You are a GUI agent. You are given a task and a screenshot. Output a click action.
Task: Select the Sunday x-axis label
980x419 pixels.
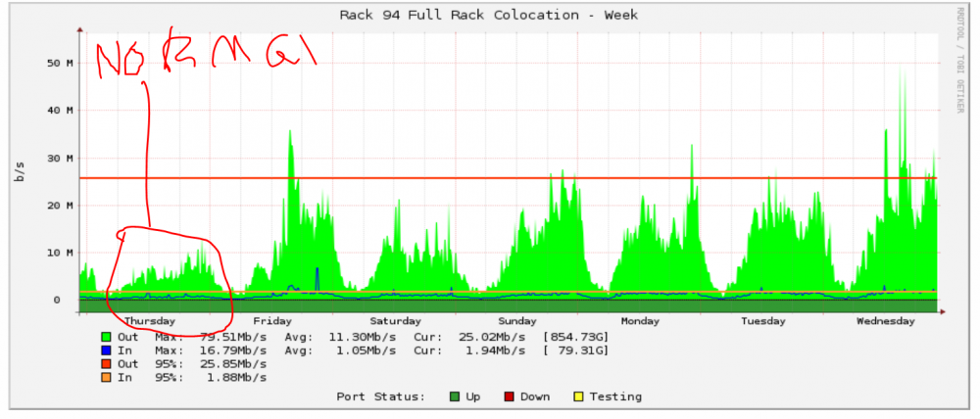pos(517,321)
